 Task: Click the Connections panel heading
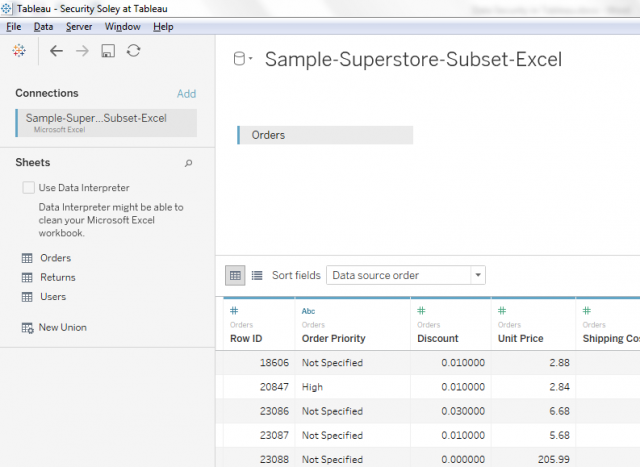point(47,93)
